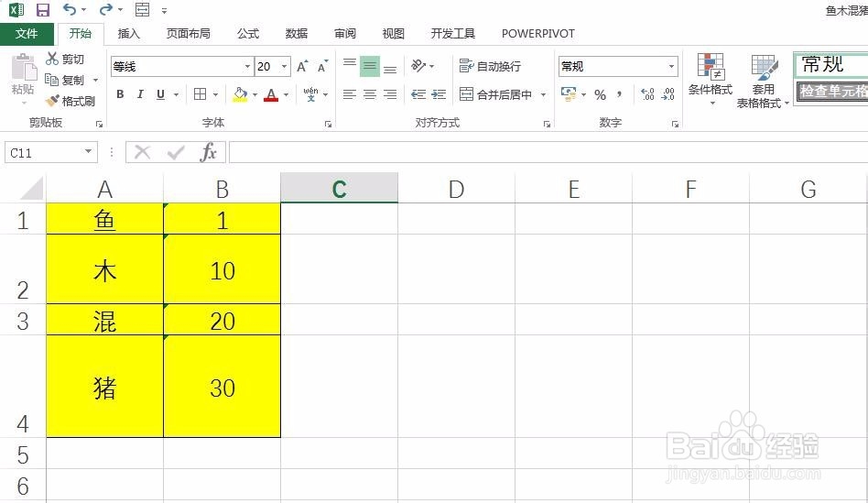Center text horizontally

tap(370, 94)
